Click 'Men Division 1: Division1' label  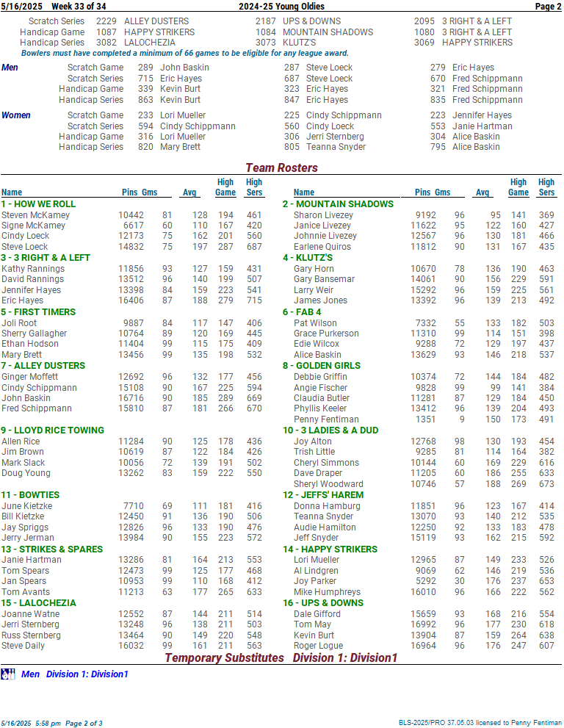coord(75,674)
